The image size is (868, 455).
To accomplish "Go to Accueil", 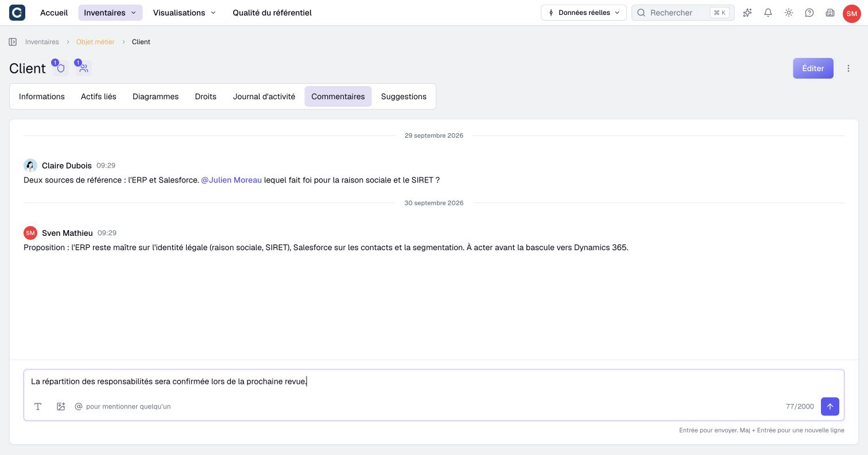I will pyautogui.click(x=54, y=13).
